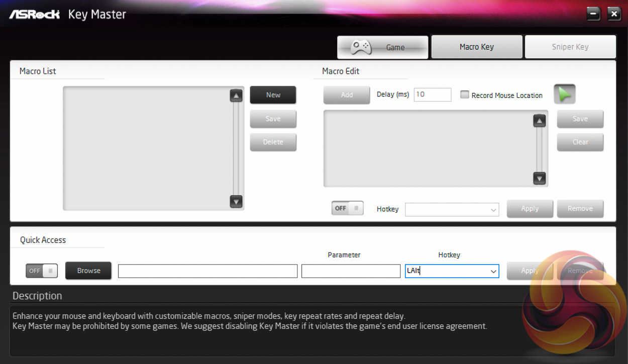Expand the Quick Access Hotkey dropdown showing LAlt

493,272
